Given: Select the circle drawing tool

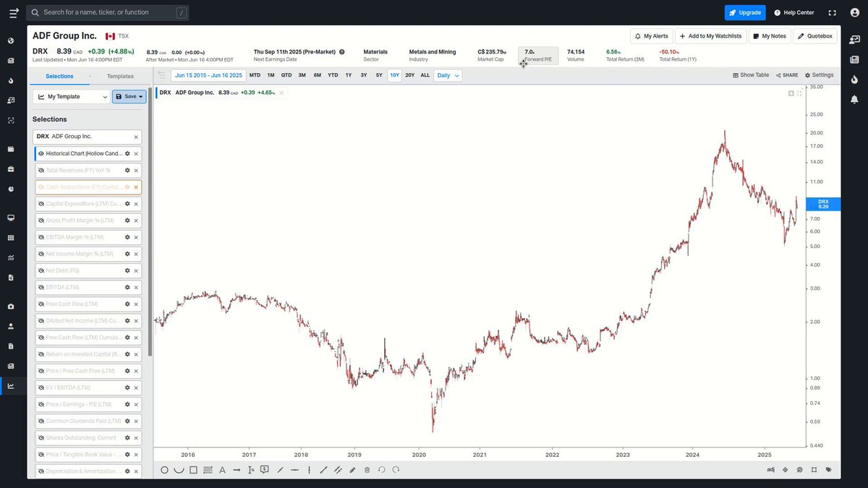Looking at the screenshot, I should (x=164, y=470).
